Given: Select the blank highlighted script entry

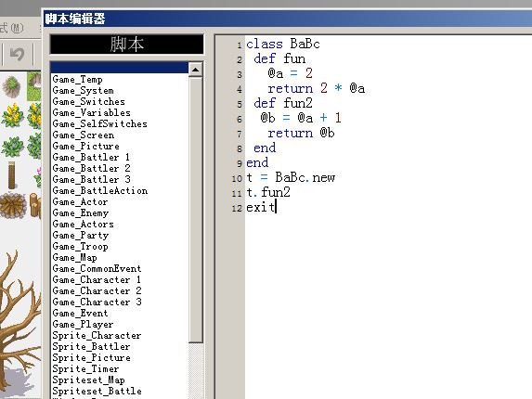Looking at the screenshot, I should tap(120, 67).
